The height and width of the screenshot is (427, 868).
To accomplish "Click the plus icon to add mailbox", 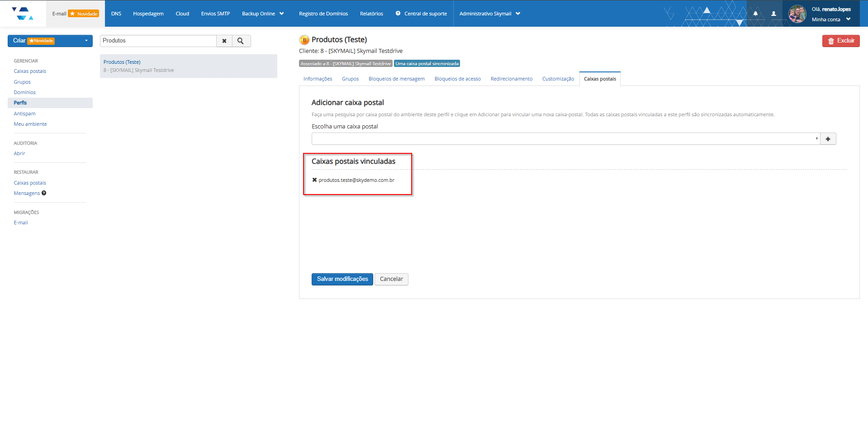I will [828, 139].
